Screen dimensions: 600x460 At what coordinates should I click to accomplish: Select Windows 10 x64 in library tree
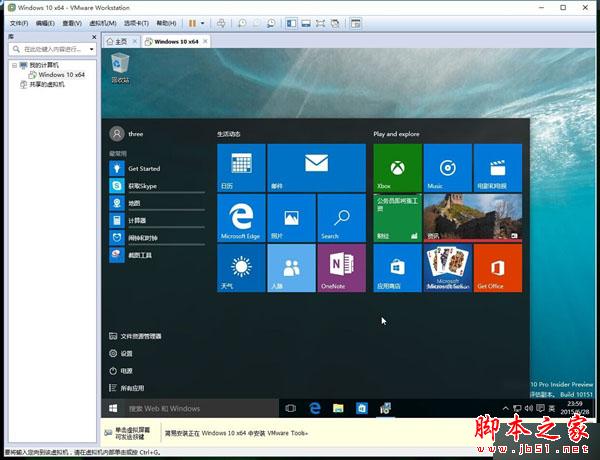click(x=62, y=75)
